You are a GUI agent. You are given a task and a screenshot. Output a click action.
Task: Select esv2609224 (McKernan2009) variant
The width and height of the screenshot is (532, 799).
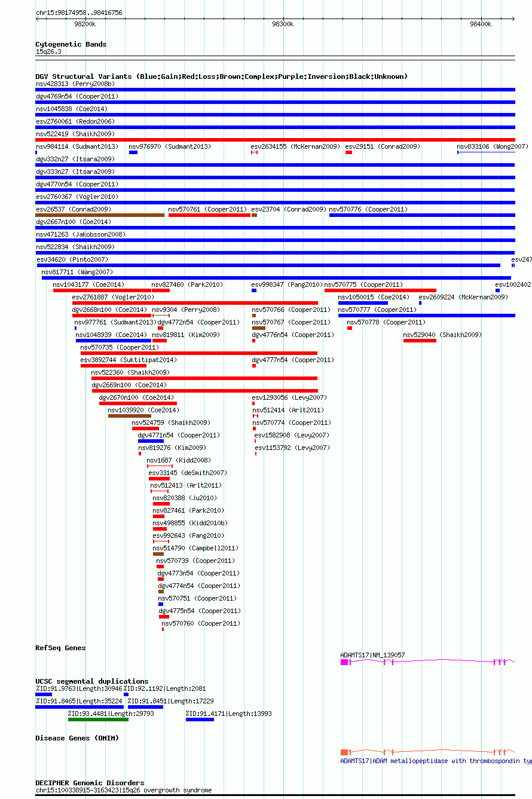pos(463,297)
